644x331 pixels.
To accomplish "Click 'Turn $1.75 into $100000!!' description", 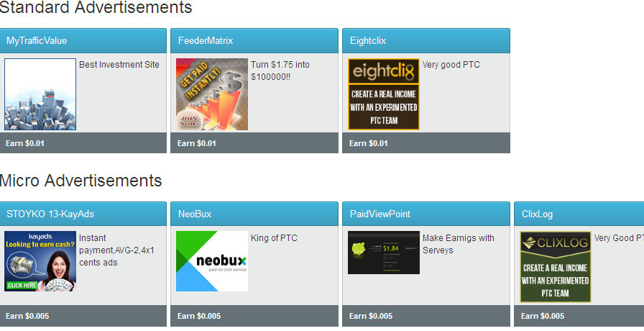I will [x=280, y=71].
